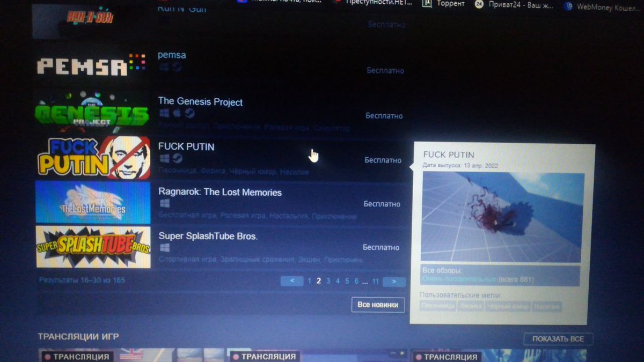Click the Steam icon under pemsa
This screenshot has height=362, width=644.
pos(176,67)
